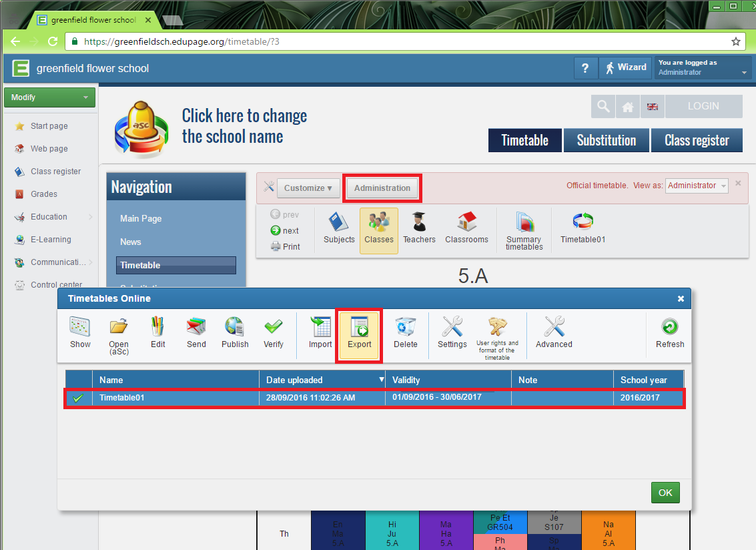Reload the browser page
756x550 pixels.
(53, 41)
